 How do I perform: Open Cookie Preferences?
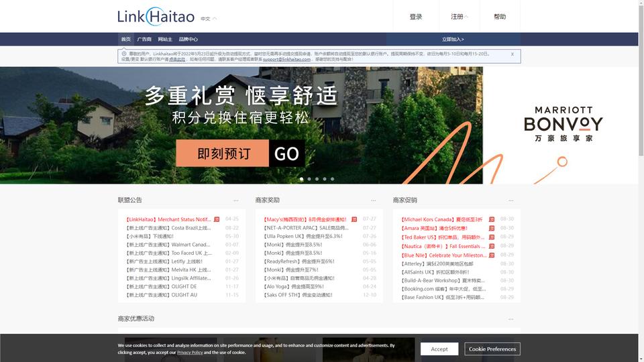coord(492,349)
